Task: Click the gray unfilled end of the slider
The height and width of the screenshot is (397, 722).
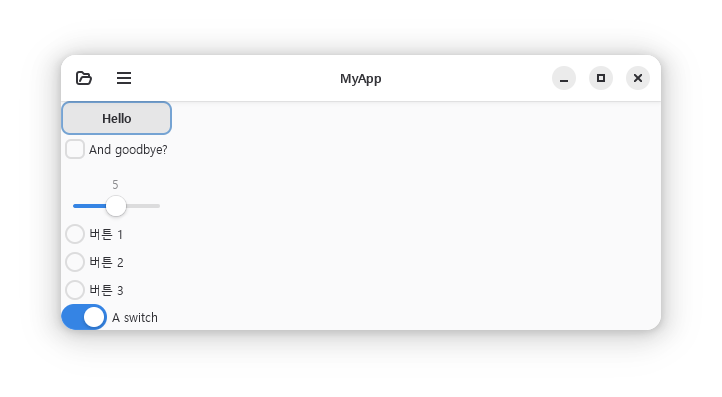Action: [143, 206]
